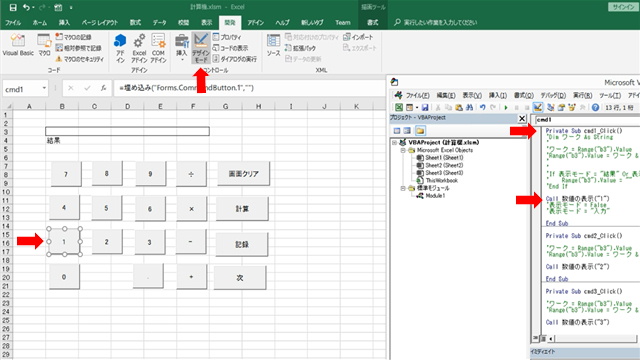640x360 pixels.
Task: Click the Find binoculars icon in VBA toolbar
Action: pos(469,107)
